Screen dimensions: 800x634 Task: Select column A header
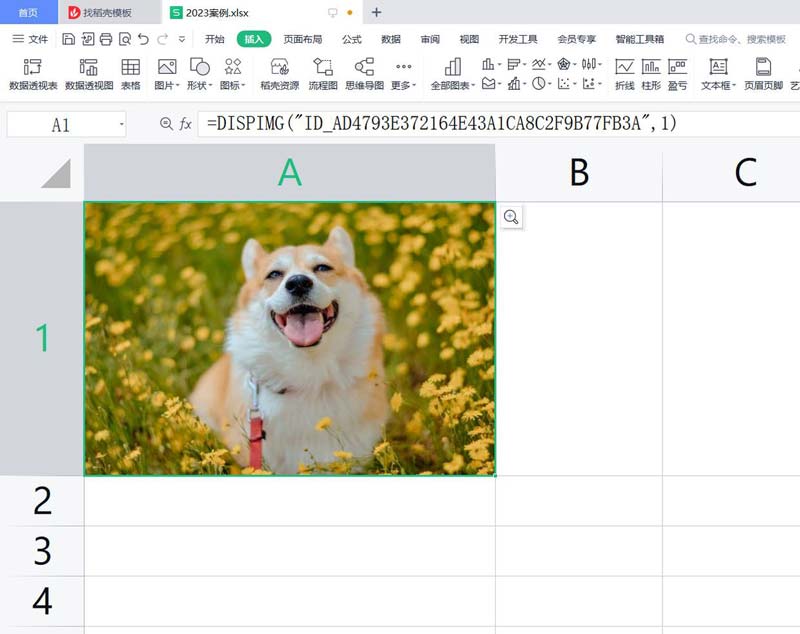290,172
